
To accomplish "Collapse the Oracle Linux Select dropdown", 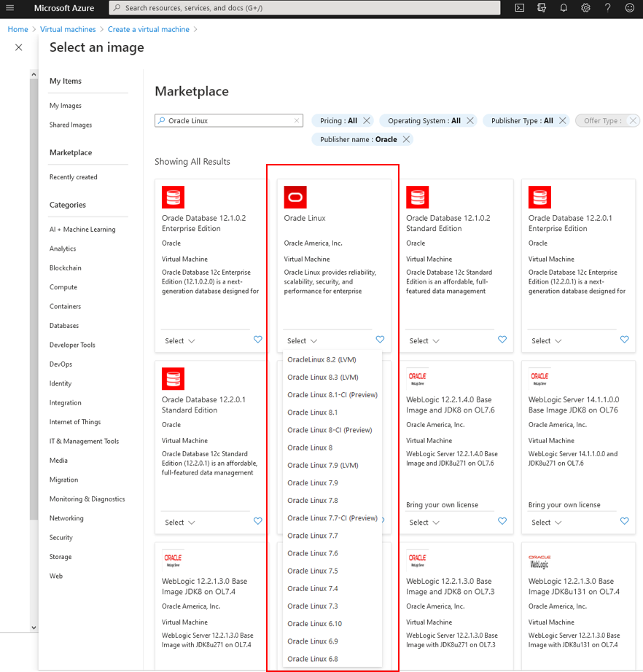I will 302,340.
